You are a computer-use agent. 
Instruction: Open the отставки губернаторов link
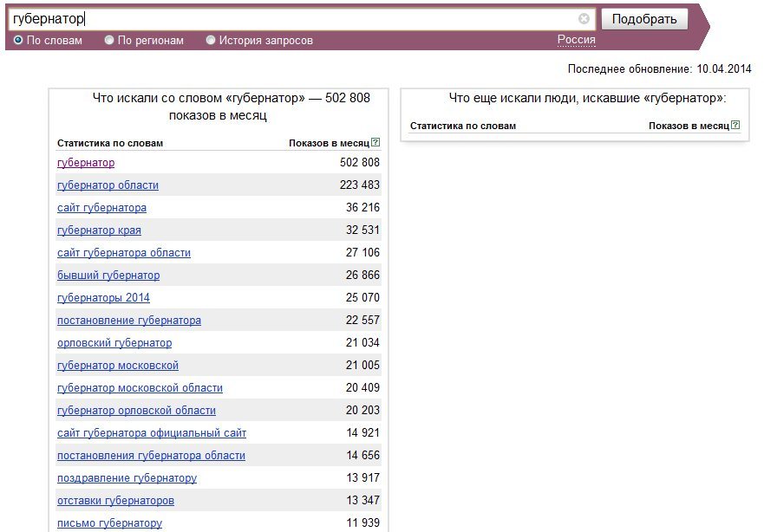click(x=115, y=500)
